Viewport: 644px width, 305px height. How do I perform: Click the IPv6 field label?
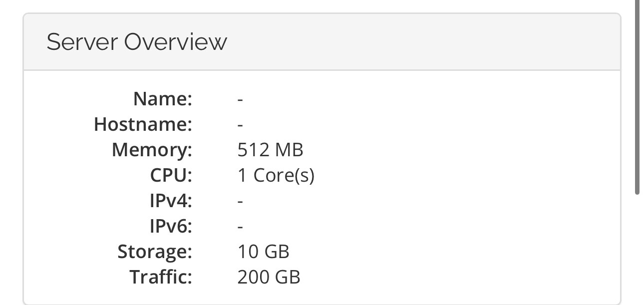(x=171, y=227)
